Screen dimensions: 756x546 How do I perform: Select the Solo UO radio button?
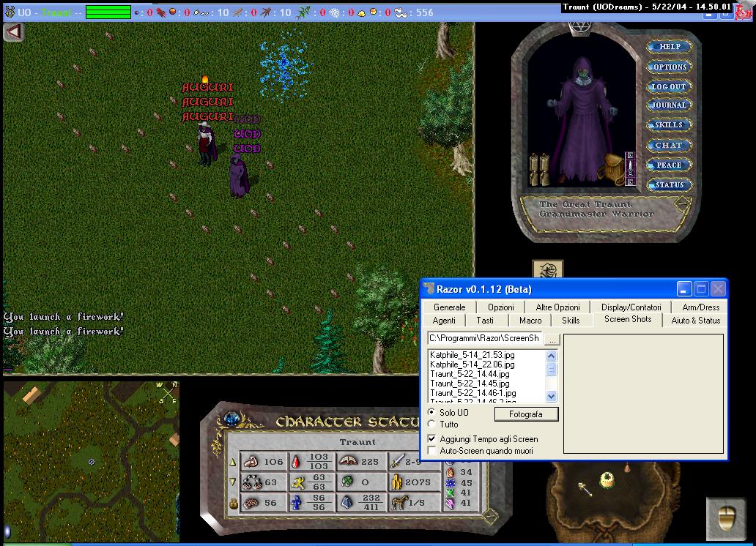pyautogui.click(x=431, y=412)
